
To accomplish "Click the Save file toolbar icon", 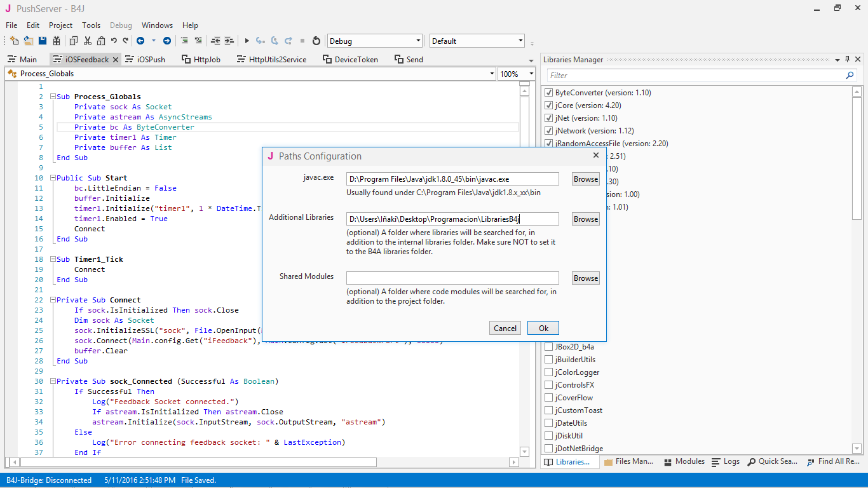I will click(43, 41).
